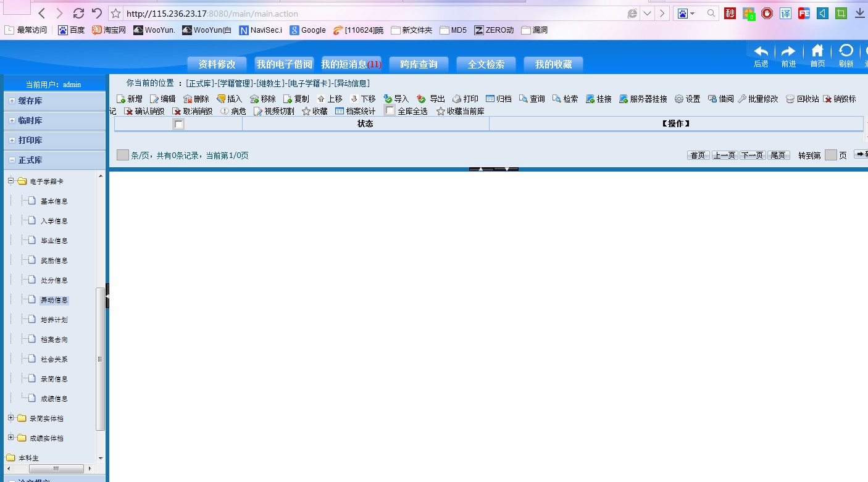Click the left tree vertical scrollbar thumb
The height and width of the screenshot is (482, 868).
point(101,359)
